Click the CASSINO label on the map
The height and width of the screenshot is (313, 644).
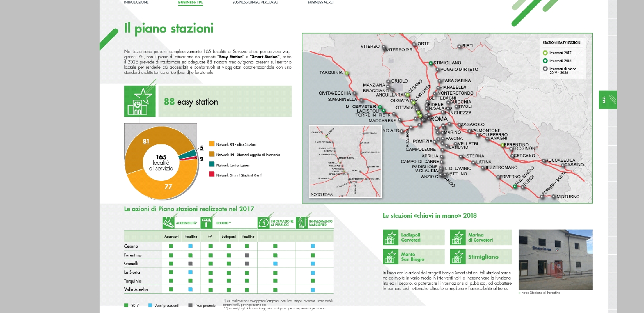[x=574, y=165]
